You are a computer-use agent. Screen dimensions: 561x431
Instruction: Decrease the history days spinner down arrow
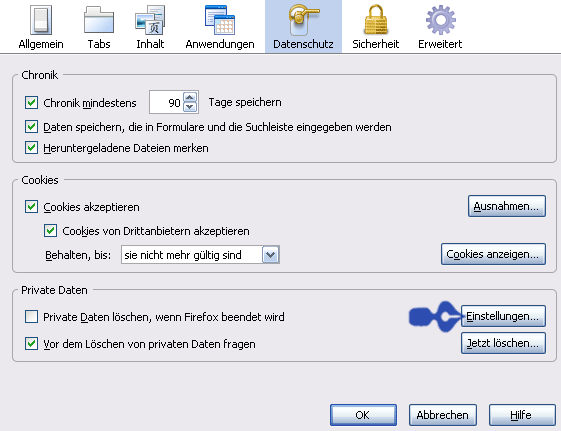[190, 107]
